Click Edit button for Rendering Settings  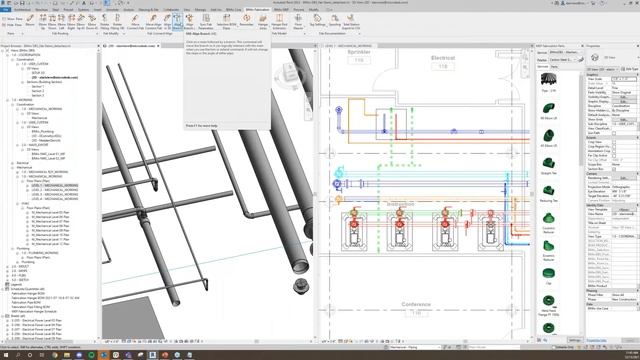(623, 178)
